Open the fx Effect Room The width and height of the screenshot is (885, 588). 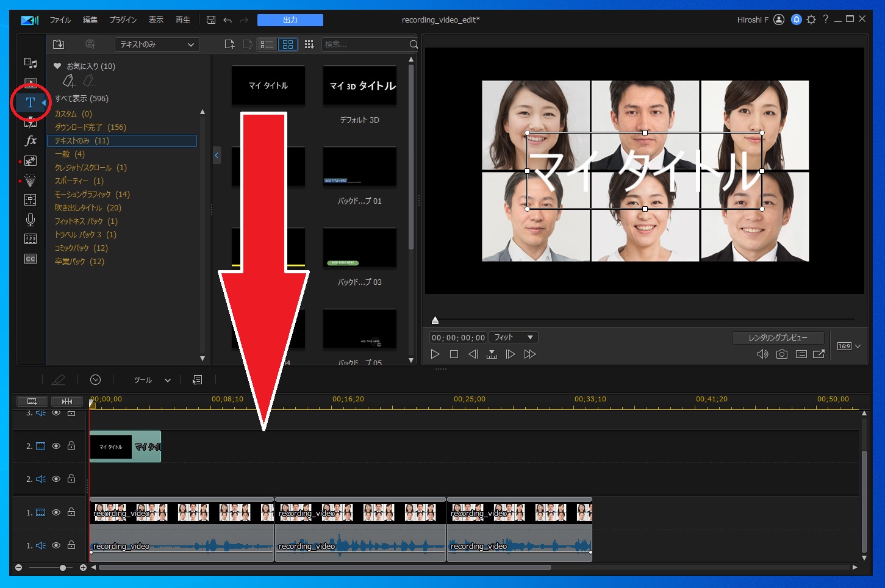click(x=30, y=141)
